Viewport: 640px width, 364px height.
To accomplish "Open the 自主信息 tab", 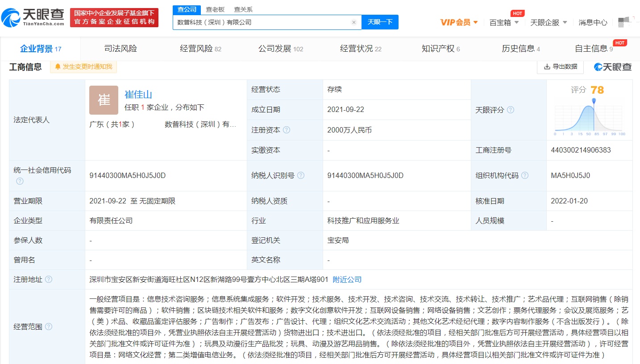I will click(594, 49).
